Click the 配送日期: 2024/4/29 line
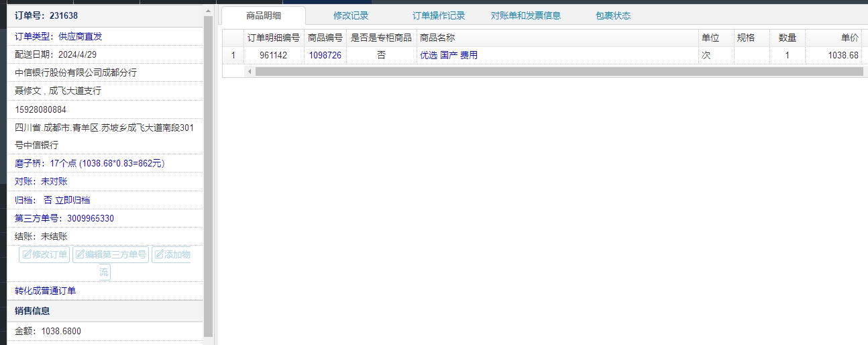This screenshot has height=345, width=868. 57,54
